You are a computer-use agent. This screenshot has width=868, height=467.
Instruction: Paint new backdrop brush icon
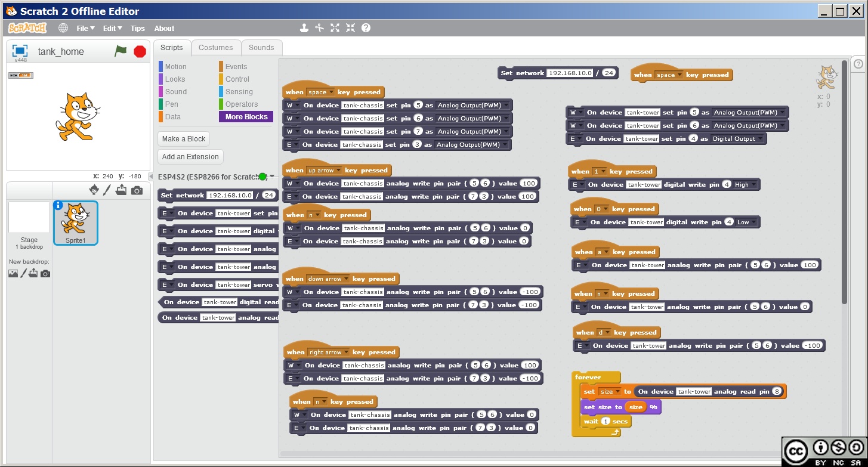click(24, 273)
